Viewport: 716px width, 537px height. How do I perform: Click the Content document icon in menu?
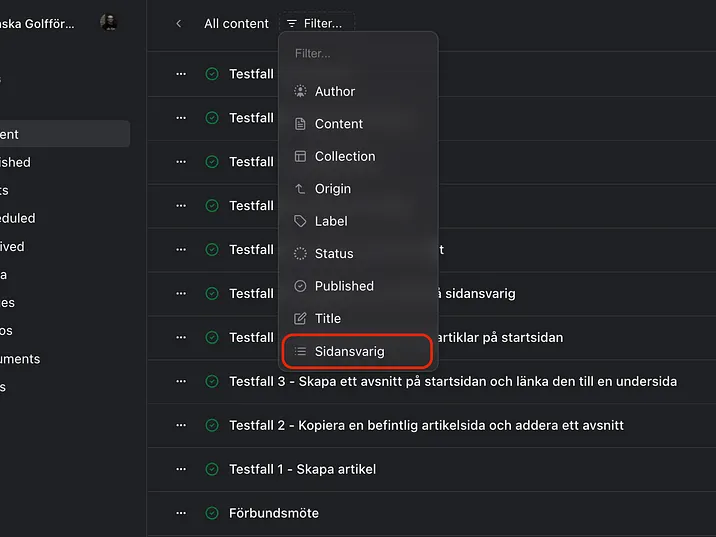[x=300, y=124]
